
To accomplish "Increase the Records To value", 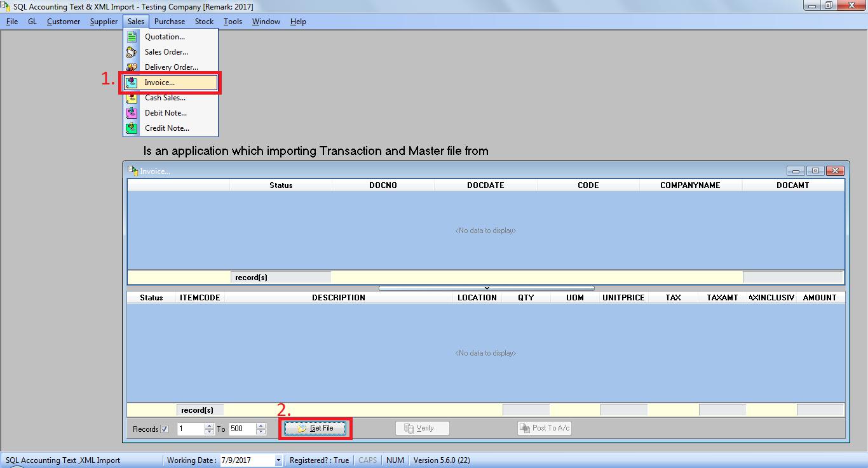I will 261,425.
